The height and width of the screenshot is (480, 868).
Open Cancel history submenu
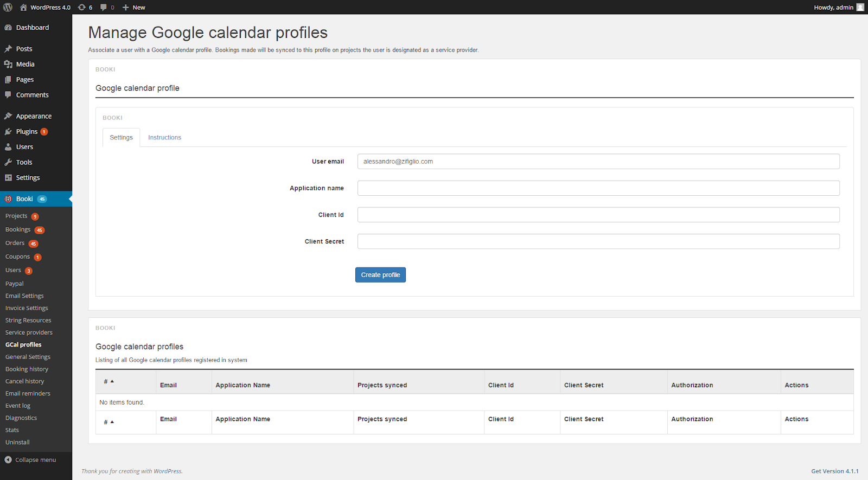(x=24, y=381)
